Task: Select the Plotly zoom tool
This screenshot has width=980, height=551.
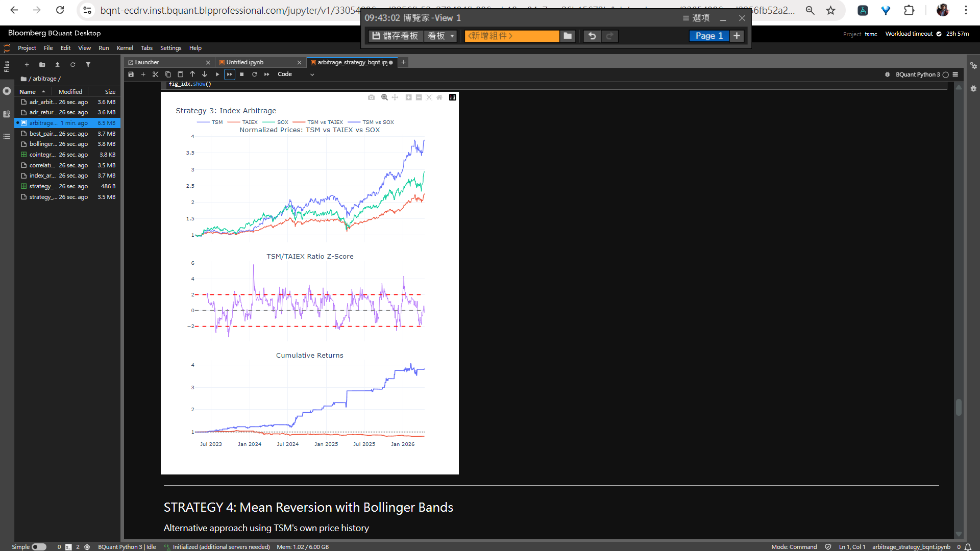Action: pos(384,97)
